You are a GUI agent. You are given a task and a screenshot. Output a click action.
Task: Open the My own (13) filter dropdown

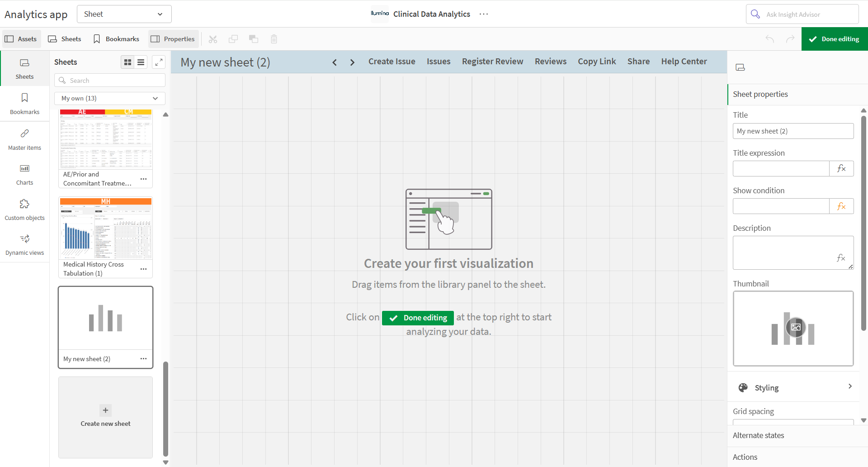(x=110, y=98)
